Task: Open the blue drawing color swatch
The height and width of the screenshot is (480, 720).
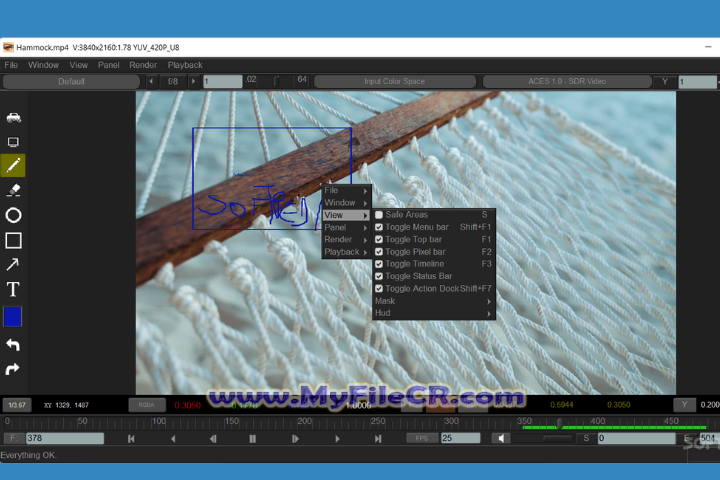Action: 13,317
